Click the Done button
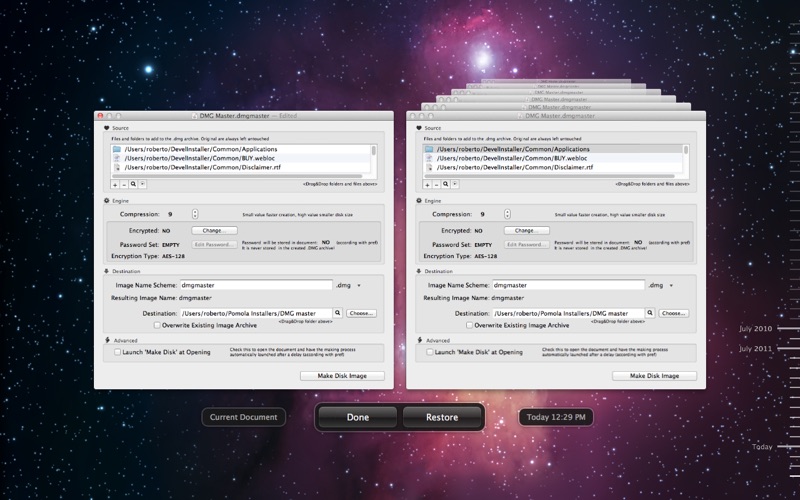This screenshot has height=500, width=800. click(x=358, y=417)
